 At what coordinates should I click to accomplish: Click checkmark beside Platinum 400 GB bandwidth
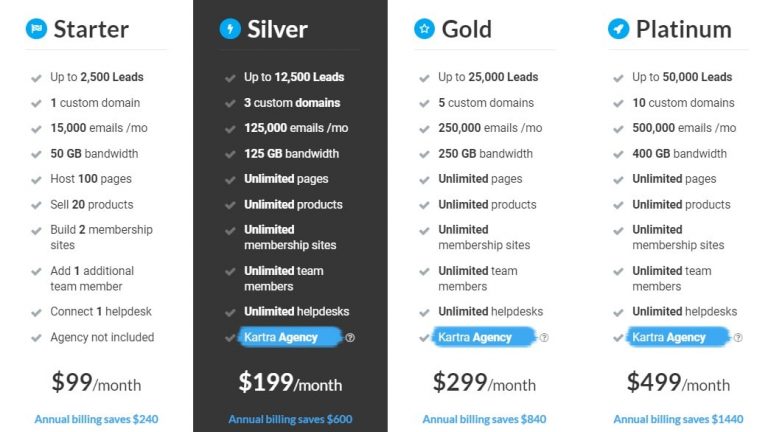point(618,154)
